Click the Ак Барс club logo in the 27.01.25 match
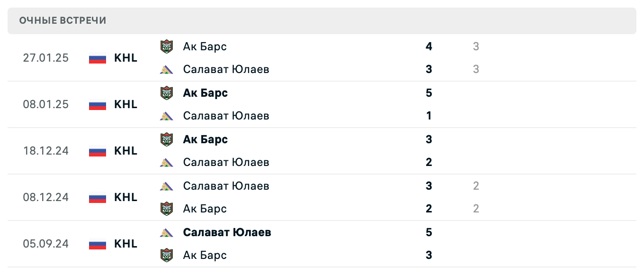Viewport: 644px width, 276px height. pos(167,46)
